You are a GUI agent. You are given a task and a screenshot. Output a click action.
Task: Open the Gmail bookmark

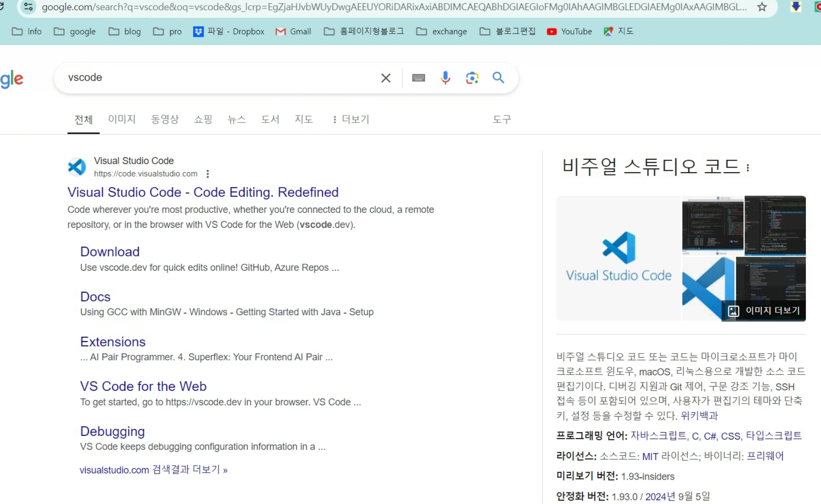tap(293, 31)
